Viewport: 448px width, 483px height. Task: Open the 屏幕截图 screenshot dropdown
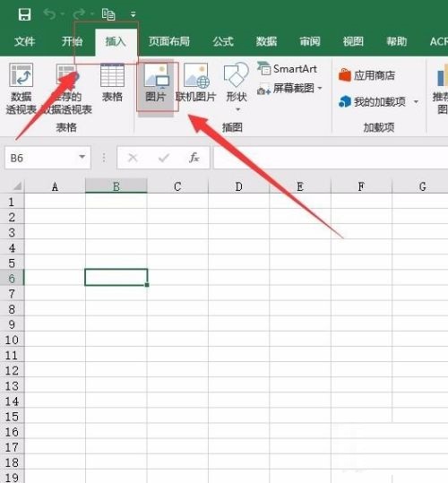(x=289, y=89)
